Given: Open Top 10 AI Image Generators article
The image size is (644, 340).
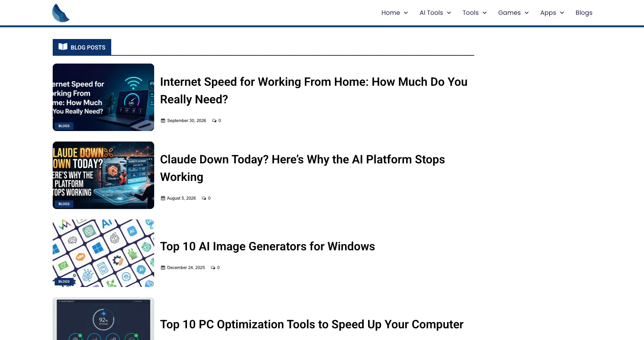Looking at the screenshot, I should pyautogui.click(x=267, y=246).
